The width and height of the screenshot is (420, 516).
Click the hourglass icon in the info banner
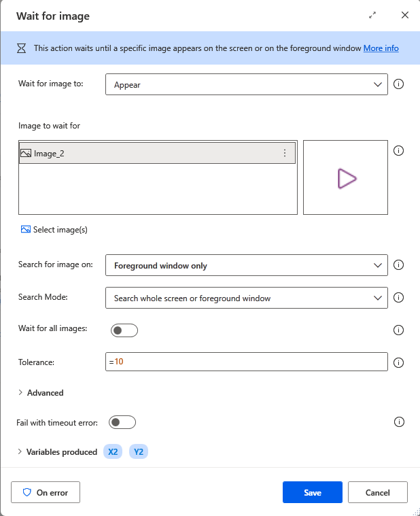click(x=21, y=48)
